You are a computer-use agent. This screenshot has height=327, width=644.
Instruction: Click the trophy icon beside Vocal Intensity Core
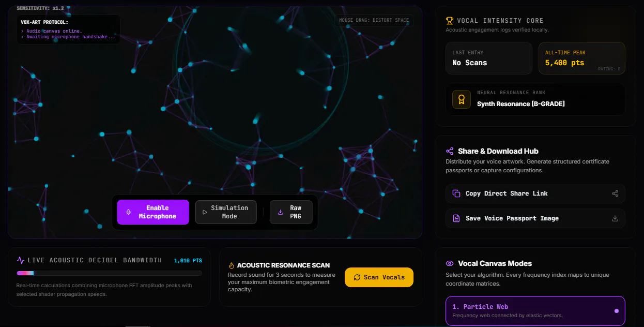pyautogui.click(x=450, y=21)
